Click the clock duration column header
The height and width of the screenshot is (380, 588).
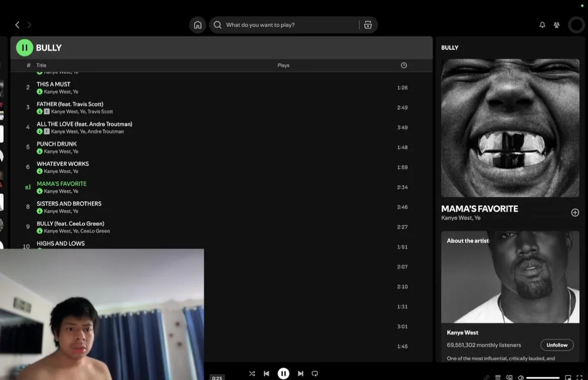point(403,65)
